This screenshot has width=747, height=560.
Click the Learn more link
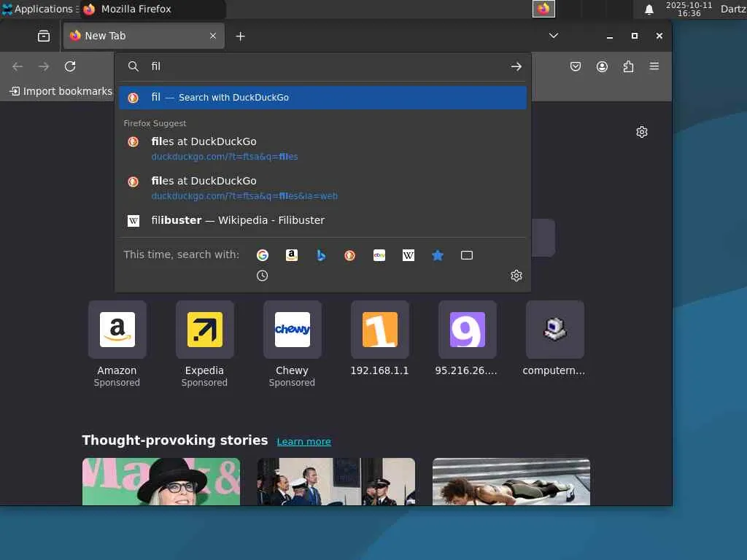coord(304,441)
